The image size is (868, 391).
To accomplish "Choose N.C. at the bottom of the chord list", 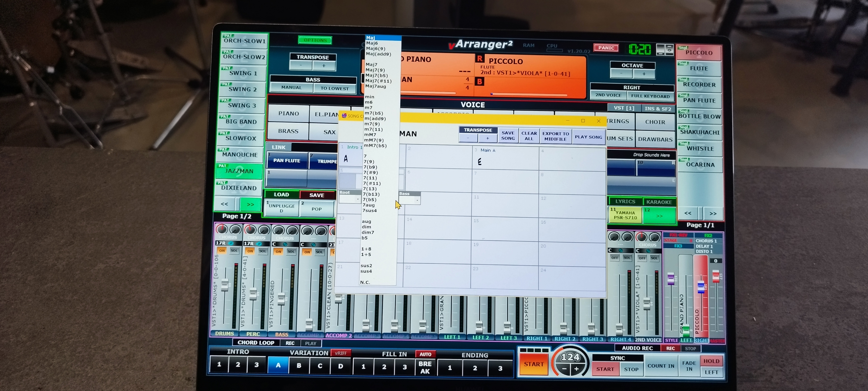I will 365,283.
